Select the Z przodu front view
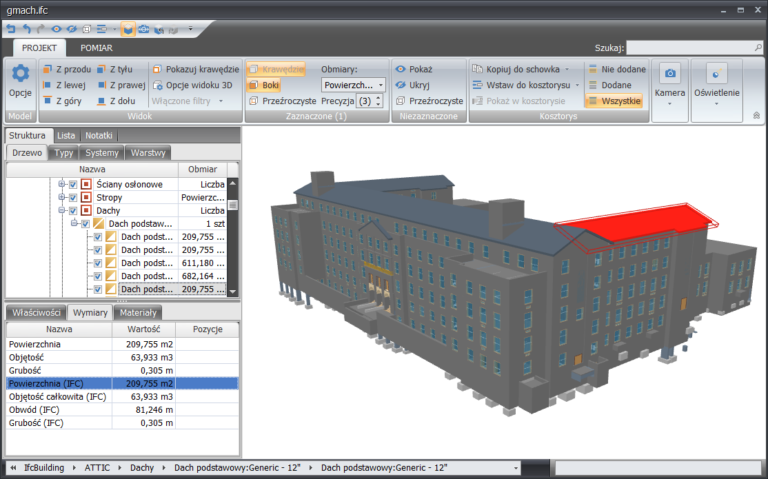 (x=67, y=69)
